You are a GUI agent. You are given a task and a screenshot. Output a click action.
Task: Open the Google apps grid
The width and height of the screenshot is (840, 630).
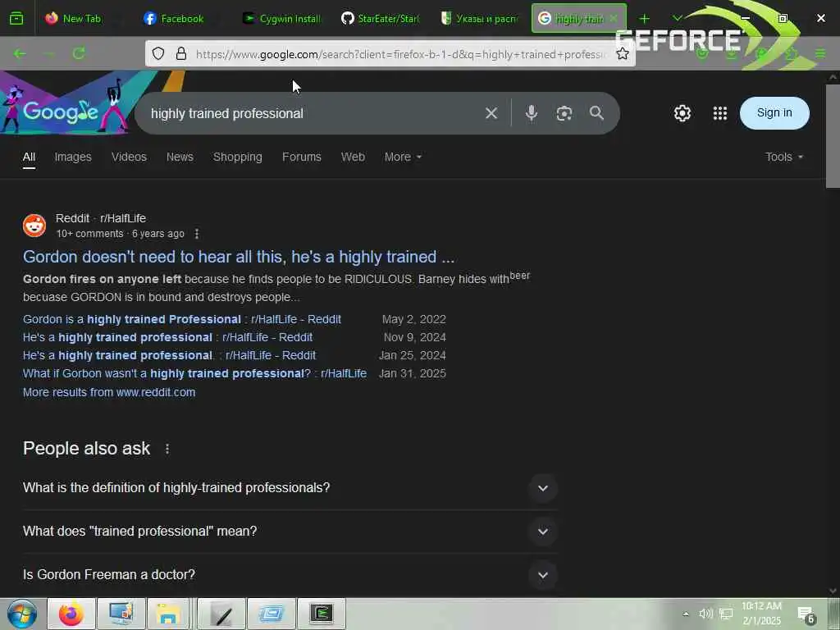720,113
